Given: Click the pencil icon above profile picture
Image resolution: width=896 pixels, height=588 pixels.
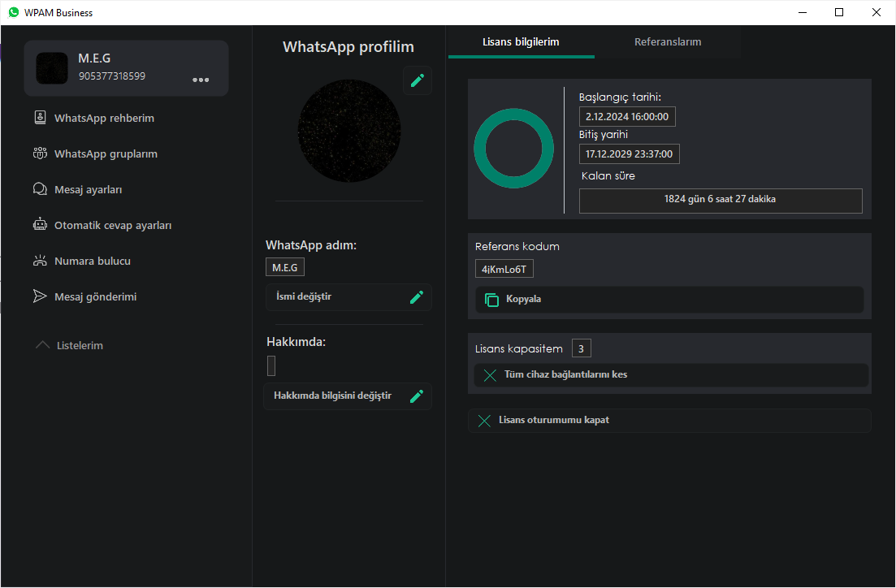Looking at the screenshot, I should click(x=417, y=80).
